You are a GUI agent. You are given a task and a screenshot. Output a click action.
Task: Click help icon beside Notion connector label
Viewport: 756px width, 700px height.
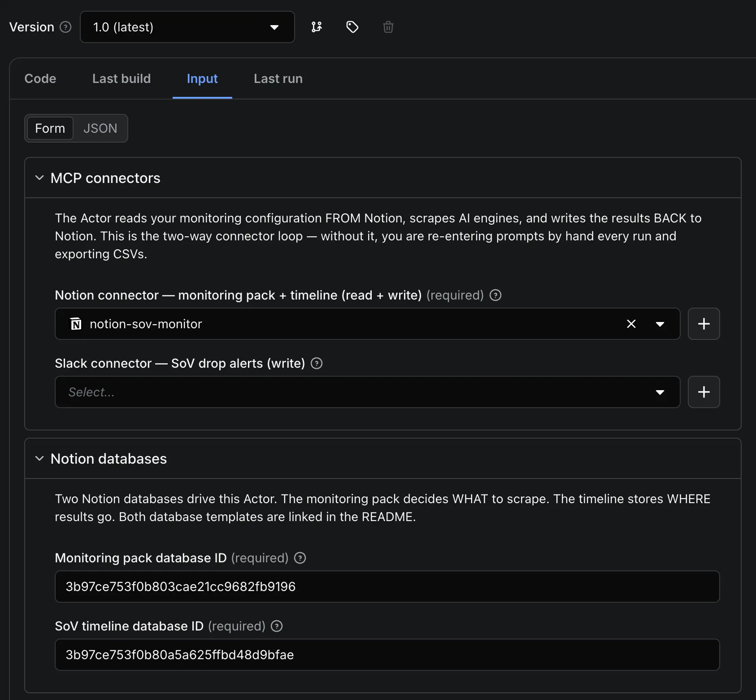pyautogui.click(x=495, y=295)
